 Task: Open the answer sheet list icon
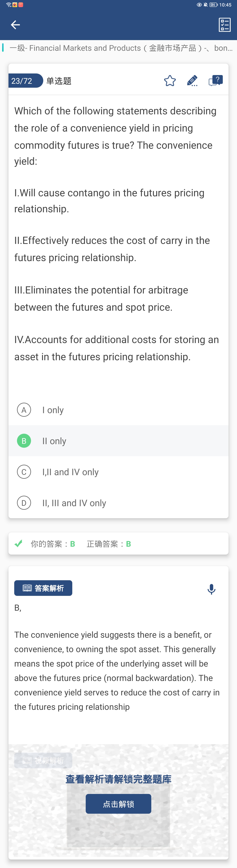(x=224, y=25)
